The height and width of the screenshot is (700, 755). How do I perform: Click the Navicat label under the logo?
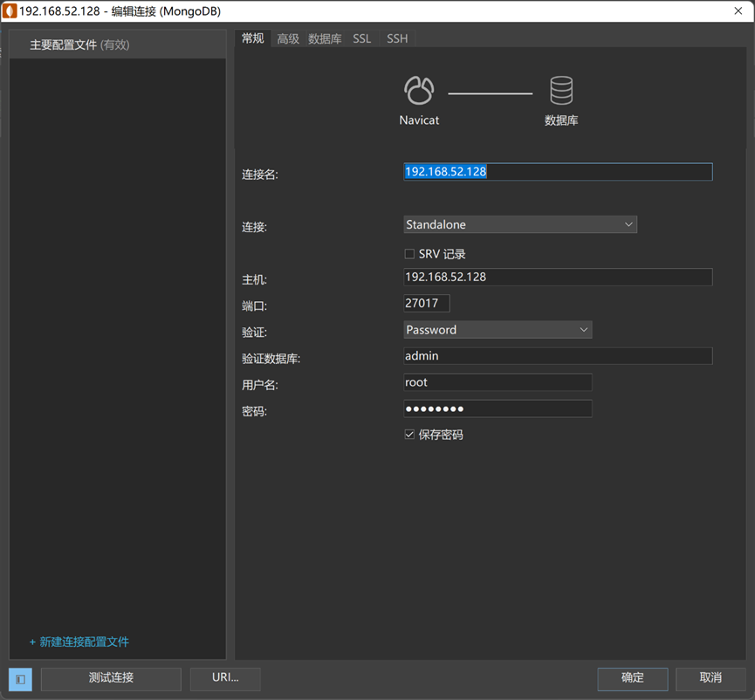point(419,120)
